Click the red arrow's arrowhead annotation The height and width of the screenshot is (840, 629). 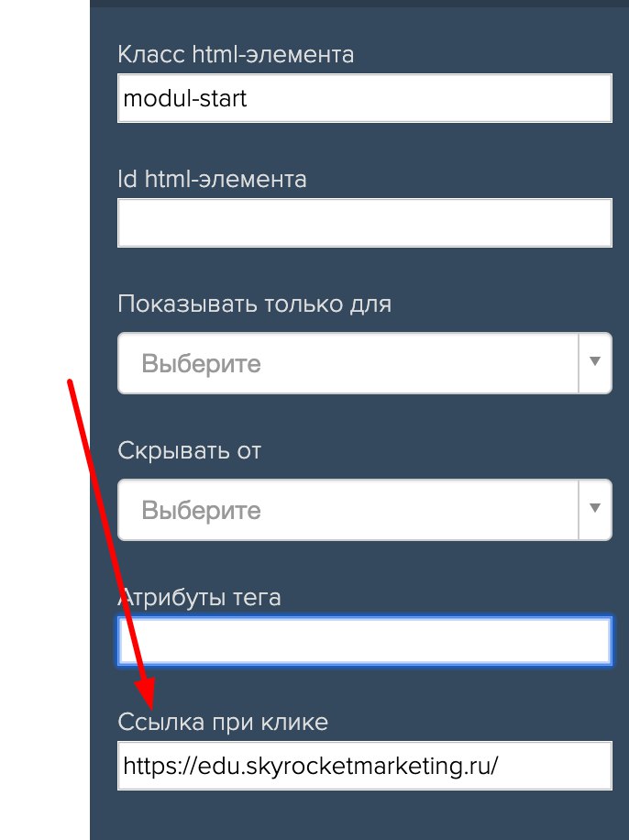click(x=146, y=694)
